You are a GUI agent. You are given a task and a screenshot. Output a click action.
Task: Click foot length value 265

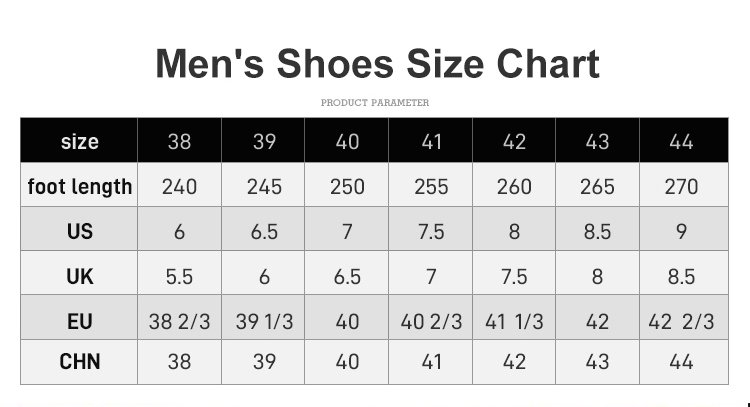[x=597, y=185]
